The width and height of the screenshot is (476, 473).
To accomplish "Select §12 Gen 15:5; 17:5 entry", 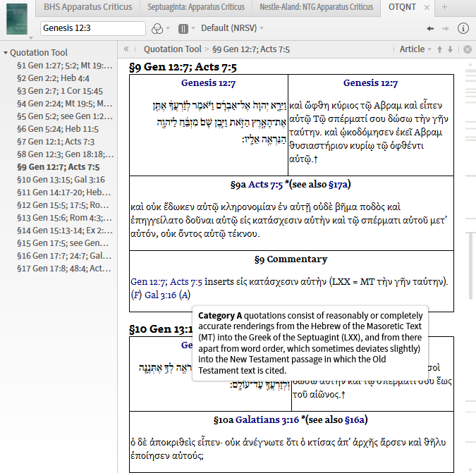I will (x=63, y=205).
